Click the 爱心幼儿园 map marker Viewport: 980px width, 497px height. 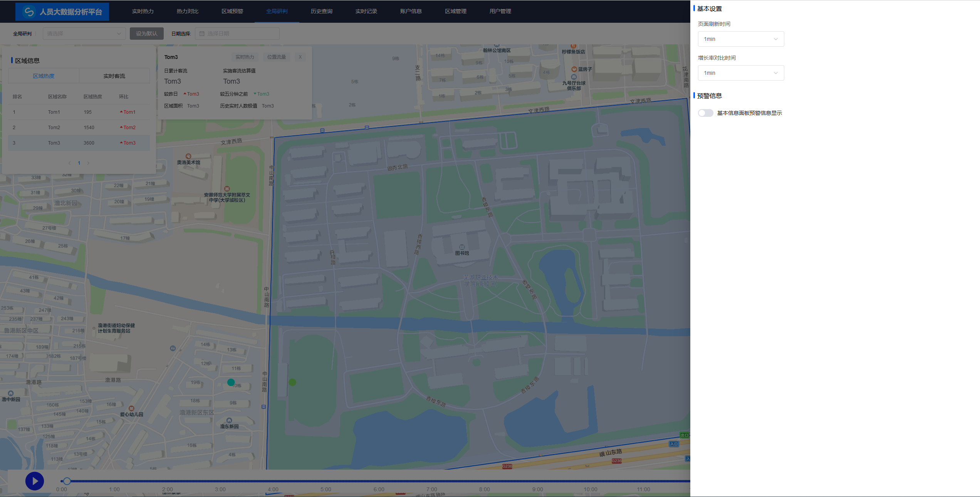tap(131, 408)
